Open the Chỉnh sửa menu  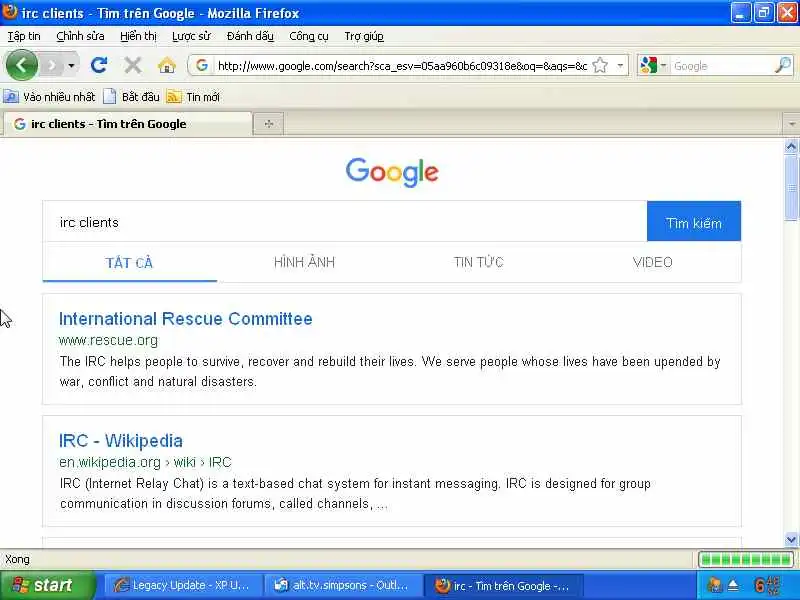[80, 36]
